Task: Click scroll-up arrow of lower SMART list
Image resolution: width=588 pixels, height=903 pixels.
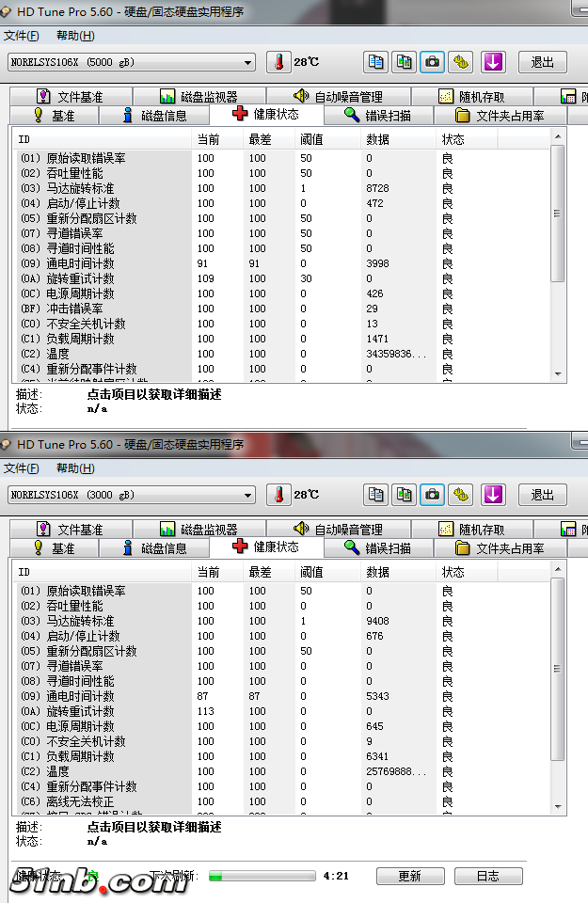Action: coord(558,569)
